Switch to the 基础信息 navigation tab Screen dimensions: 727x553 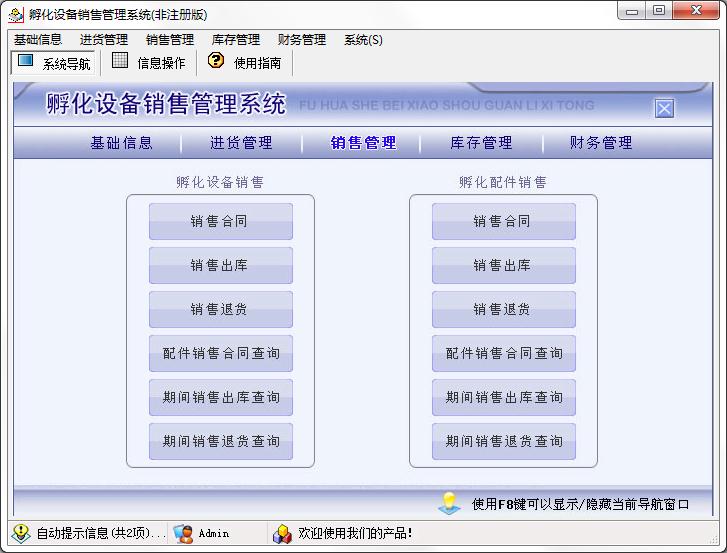point(121,143)
